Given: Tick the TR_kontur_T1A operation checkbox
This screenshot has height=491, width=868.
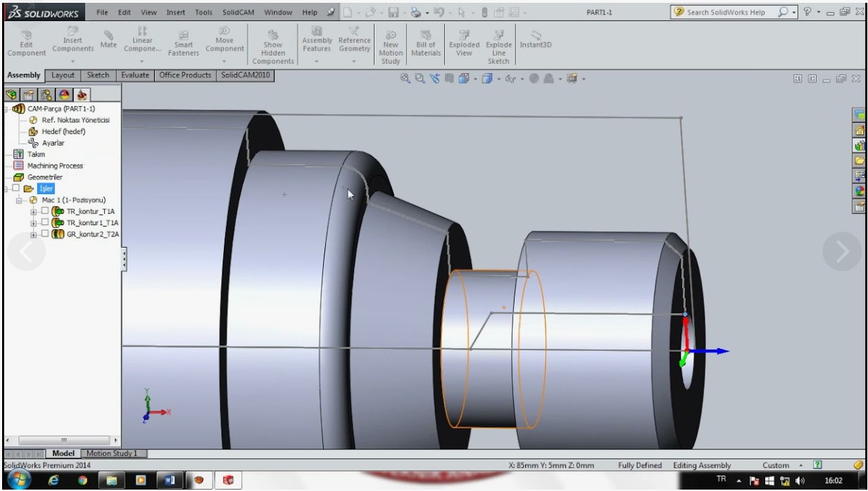Looking at the screenshot, I should (x=45, y=211).
